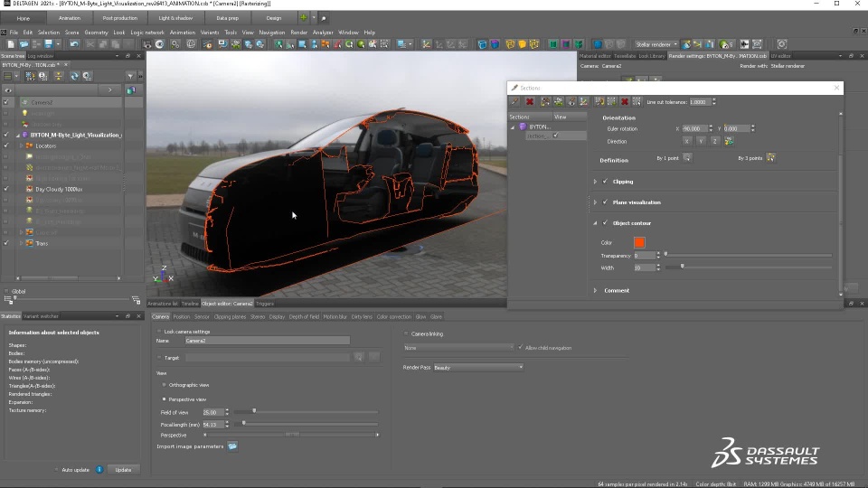Open the import image parameters folder icon
Screen dimensions: 868x488
coord(232,446)
